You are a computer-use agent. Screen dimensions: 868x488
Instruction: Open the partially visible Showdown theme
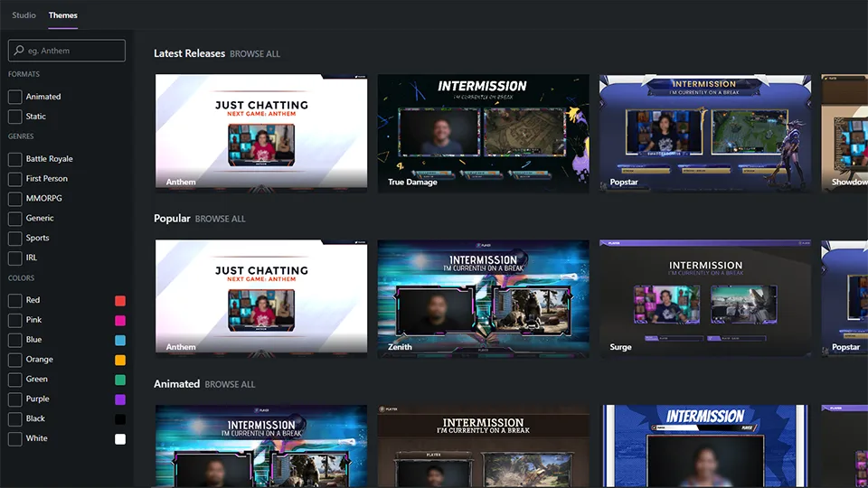pos(844,134)
